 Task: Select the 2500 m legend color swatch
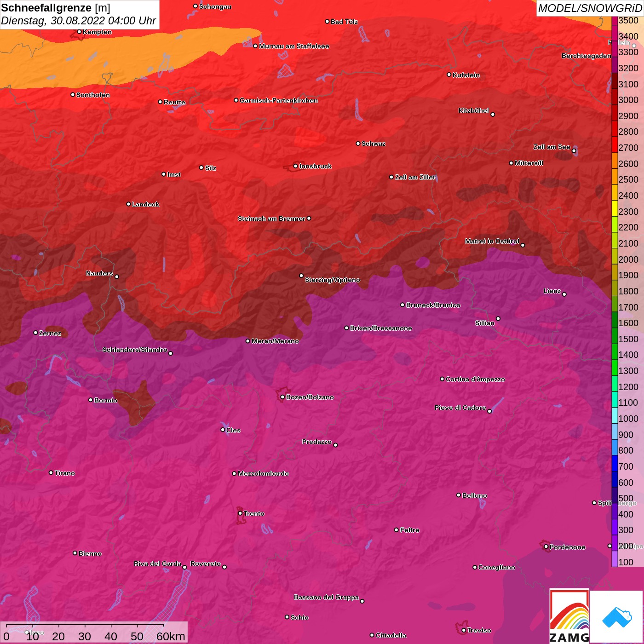pos(615,177)
